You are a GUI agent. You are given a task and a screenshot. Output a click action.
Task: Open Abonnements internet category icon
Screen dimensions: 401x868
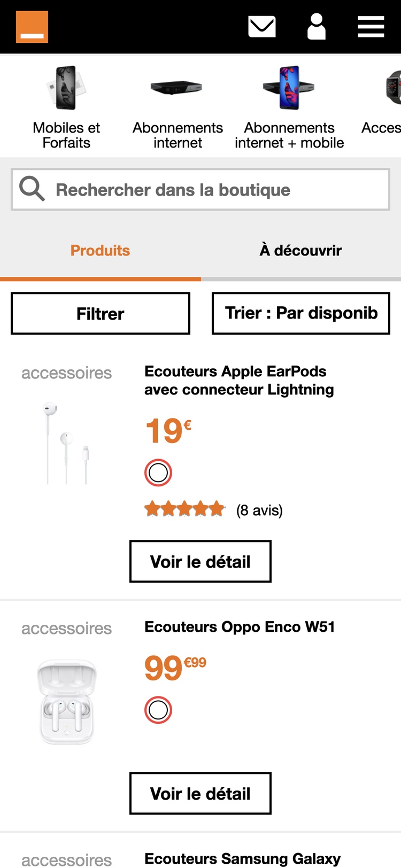coord(177,88)
